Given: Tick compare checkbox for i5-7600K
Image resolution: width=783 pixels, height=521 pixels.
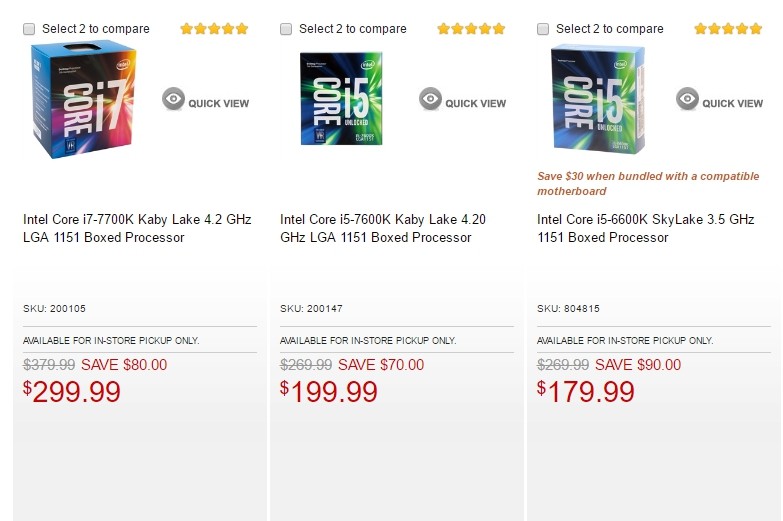Looking at the screenshot, I should pos(287,29).
